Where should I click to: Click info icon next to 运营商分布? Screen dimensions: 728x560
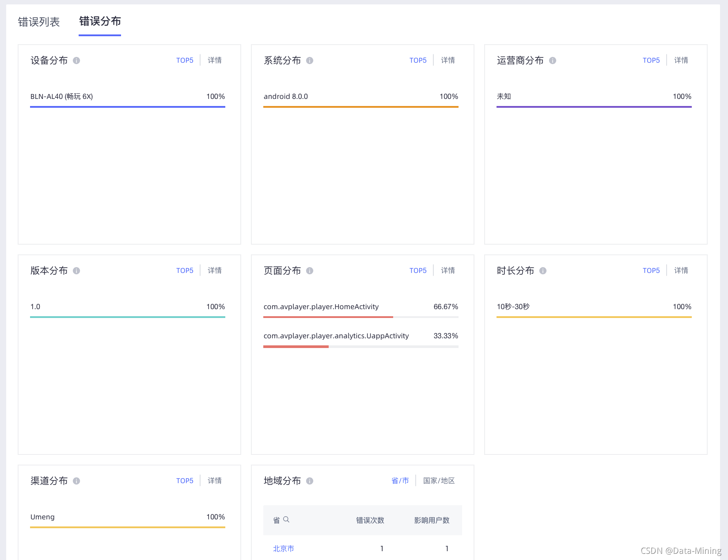553,61
